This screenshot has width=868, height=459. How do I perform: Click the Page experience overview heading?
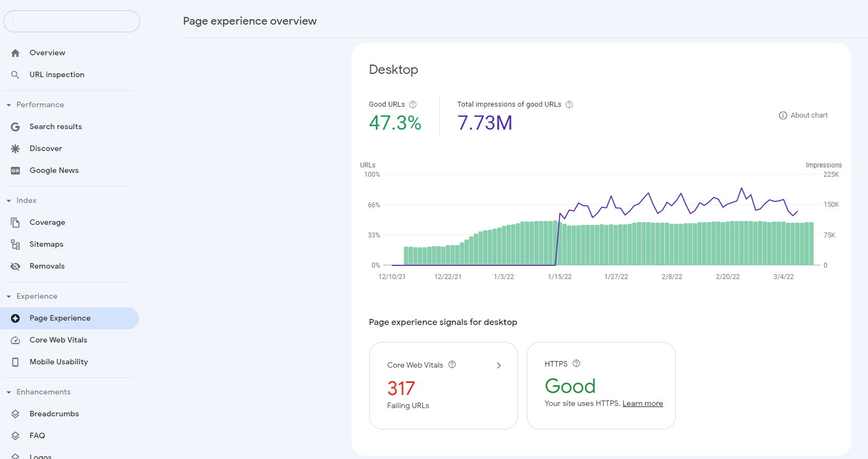pyautogui.click(x=250, y=21)
